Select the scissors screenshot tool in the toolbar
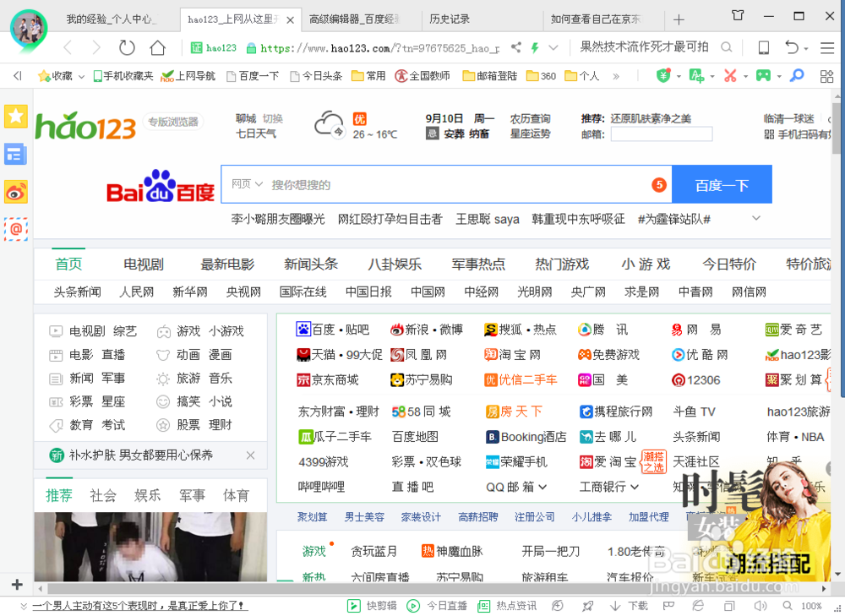The height and width of the screenshot is (616, 845). tap(732, 76)
